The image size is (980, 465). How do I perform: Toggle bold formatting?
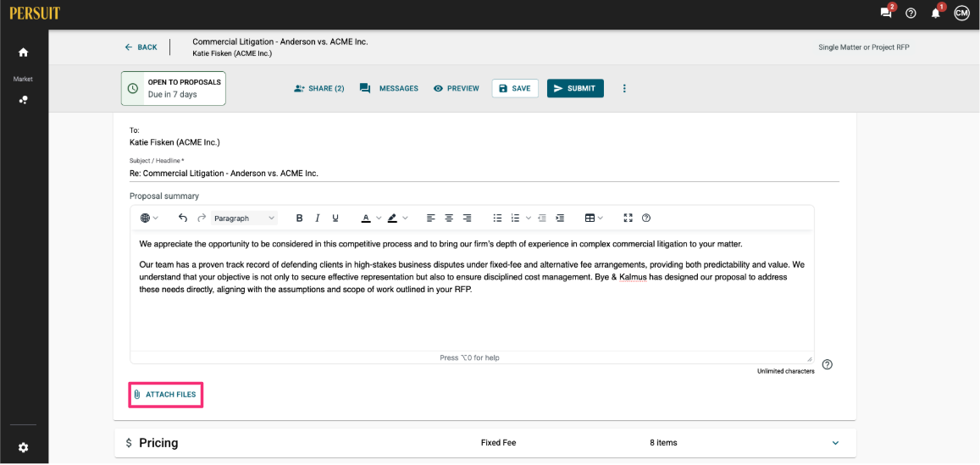299,219
